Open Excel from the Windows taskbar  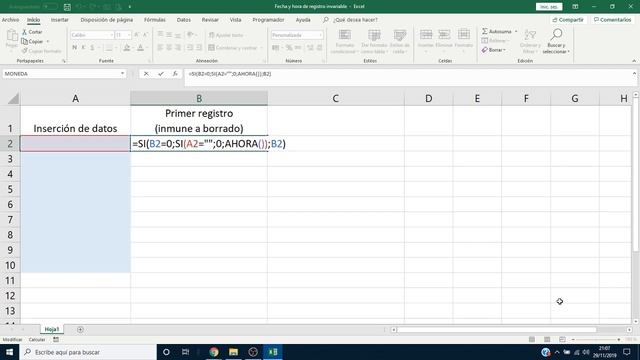click(x=273, y=352)
